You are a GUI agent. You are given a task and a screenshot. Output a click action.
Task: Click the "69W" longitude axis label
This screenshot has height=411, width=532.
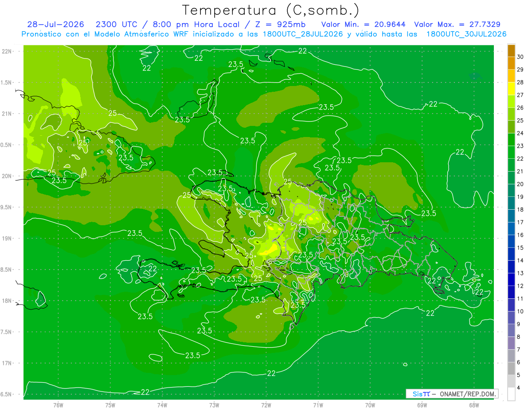point(422,405)
